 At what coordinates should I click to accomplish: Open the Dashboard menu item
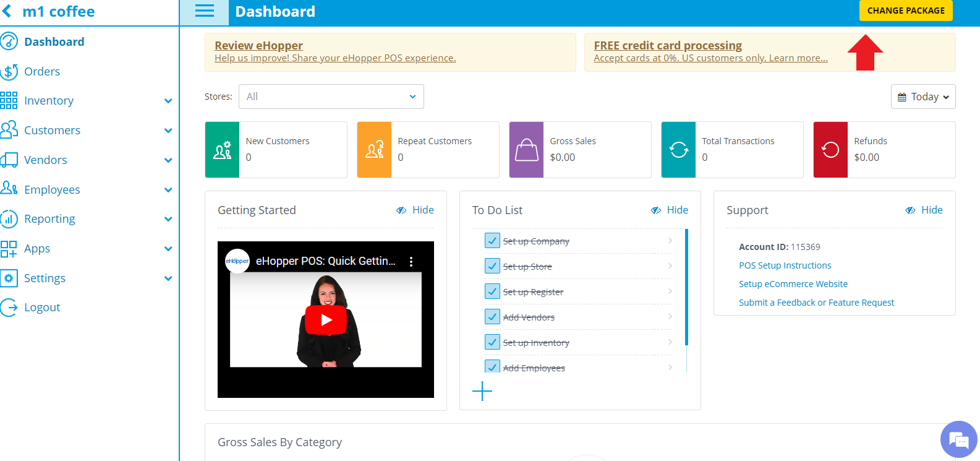[54, 41]
